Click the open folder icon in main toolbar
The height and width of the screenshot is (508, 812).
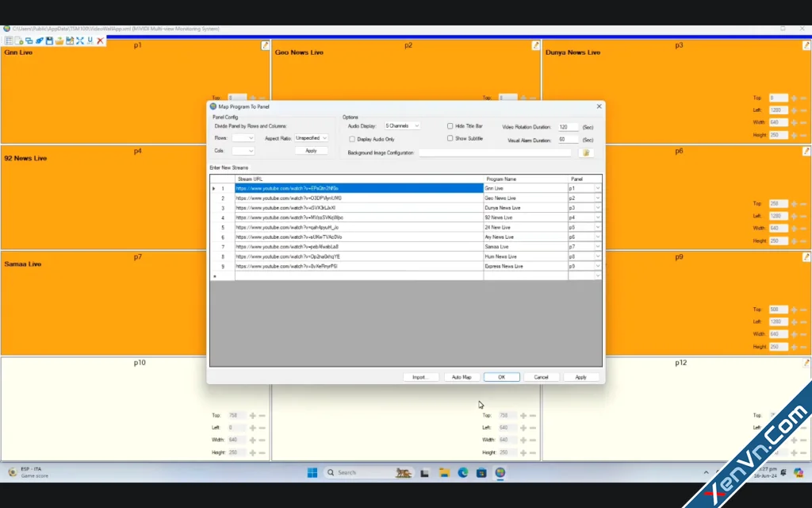59,40
